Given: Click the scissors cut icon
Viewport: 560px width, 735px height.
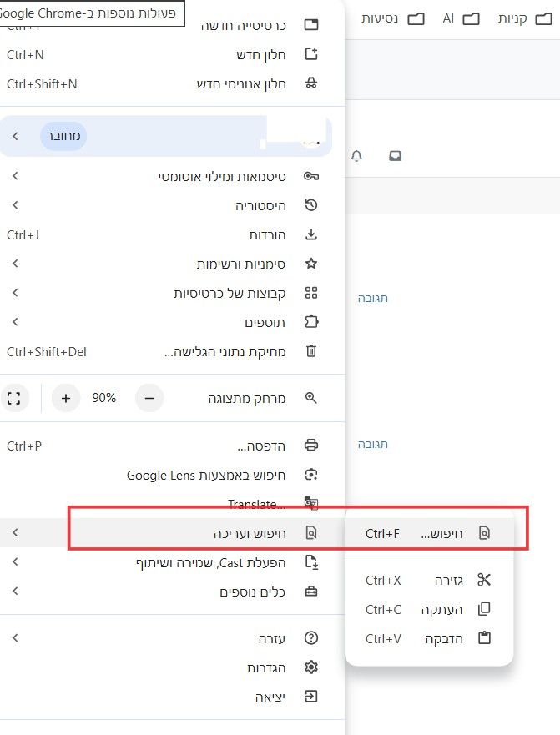Looking at the screenshot, I should tap(484, 580).
